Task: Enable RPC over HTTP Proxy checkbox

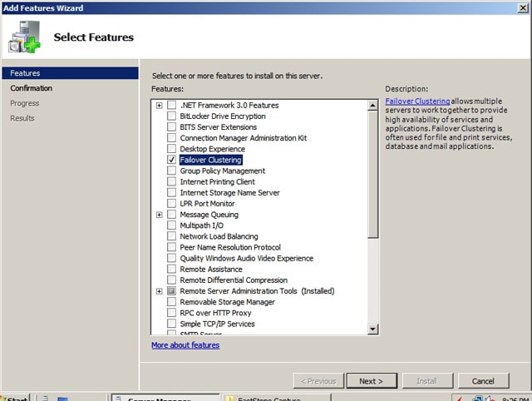Action: (x=172, y=313)
